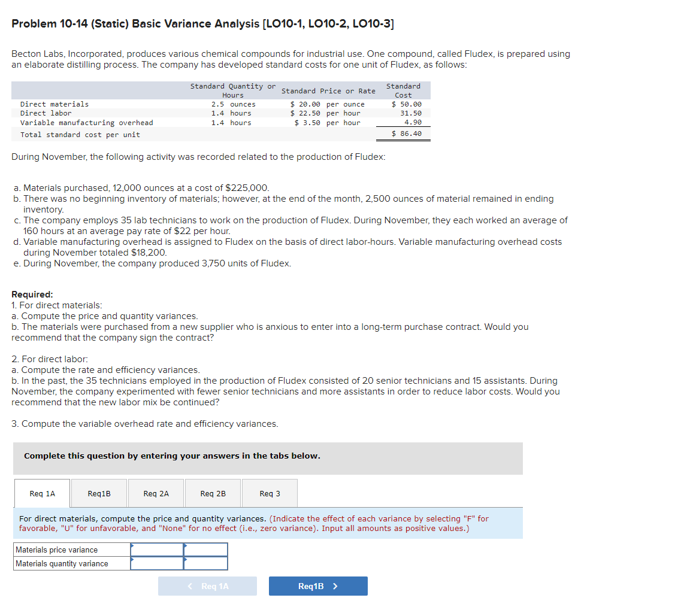The image size is (699, 616).
Task: Open the Req 3 tab
Action: click(x=270, y=493)
